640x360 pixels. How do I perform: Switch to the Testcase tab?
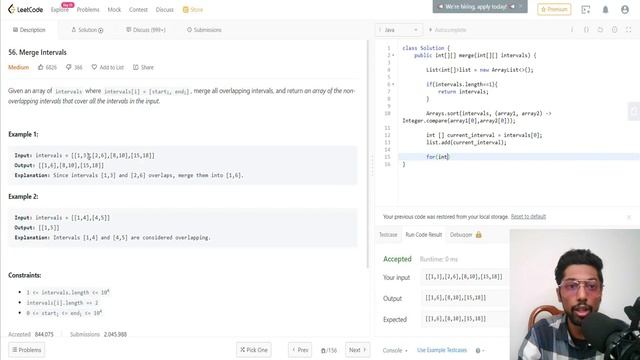pyautogui.click(x=388, y=235)
